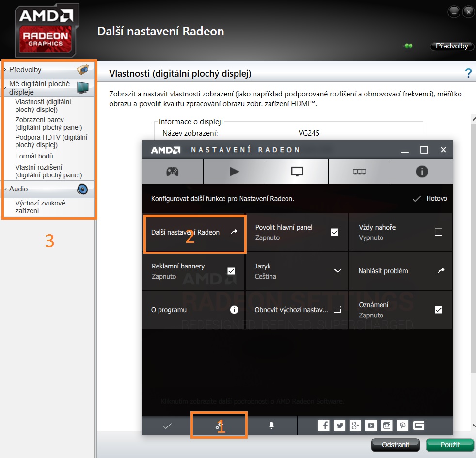Open AMD Instagram icon
This screenshot has width=476, height=458.
(387, 426)
